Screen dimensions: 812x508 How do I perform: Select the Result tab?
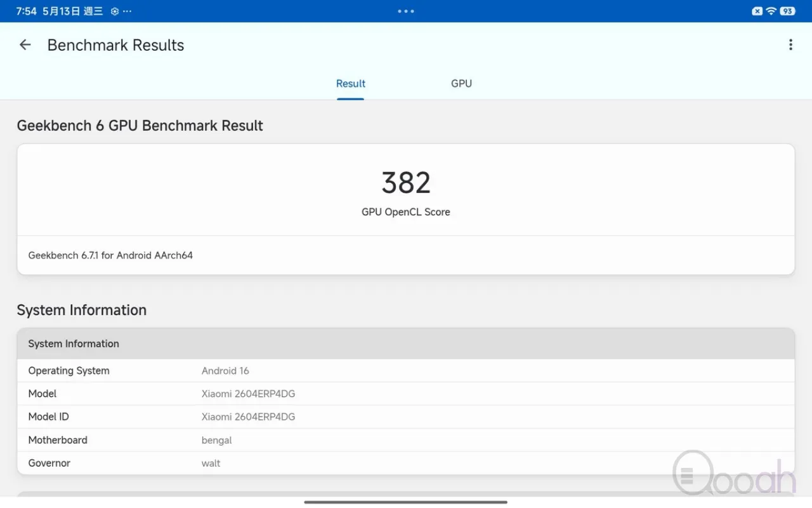(350, 83)
